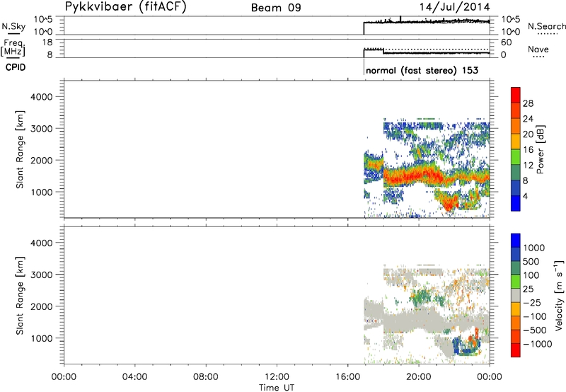Click the Nave legend label
The image size is (566, 392).
pyautogui.click(x=538, y=50)
